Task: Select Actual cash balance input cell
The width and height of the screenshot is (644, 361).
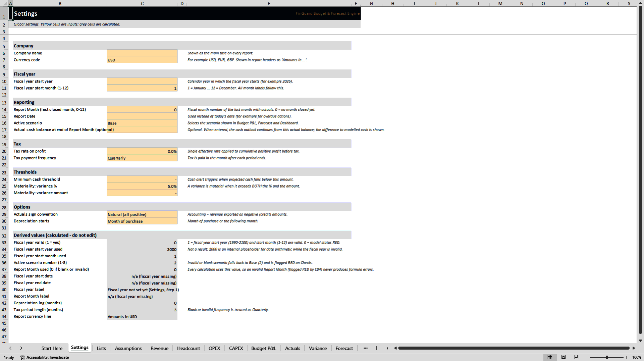Action: [142, 130]
